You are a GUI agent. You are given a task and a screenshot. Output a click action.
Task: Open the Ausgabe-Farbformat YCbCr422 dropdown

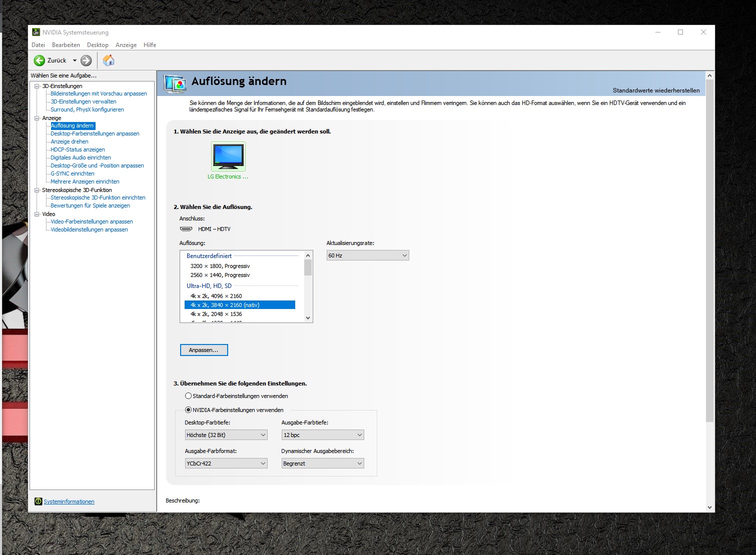[x=226, y=463]
